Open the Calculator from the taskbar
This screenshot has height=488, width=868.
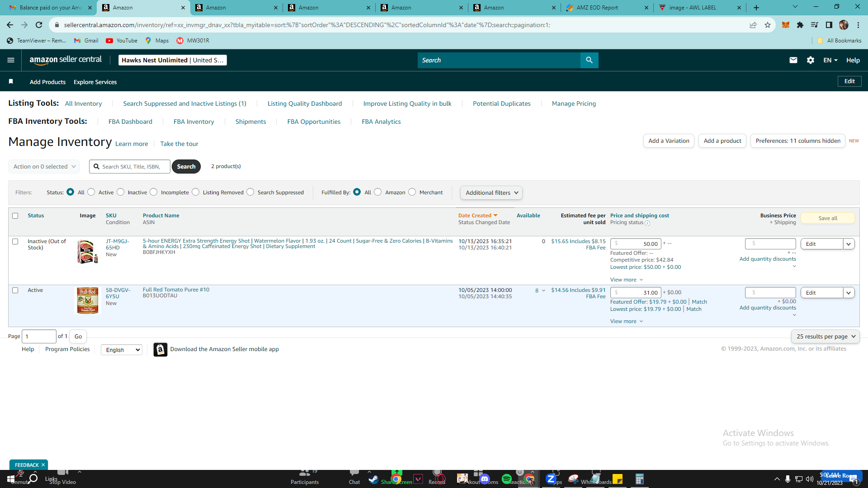point(639,479)
